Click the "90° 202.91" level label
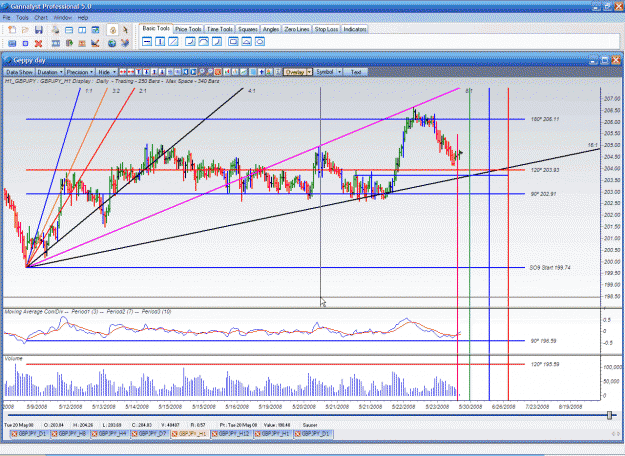Screen dimensions: 625x456 (543, 194)
